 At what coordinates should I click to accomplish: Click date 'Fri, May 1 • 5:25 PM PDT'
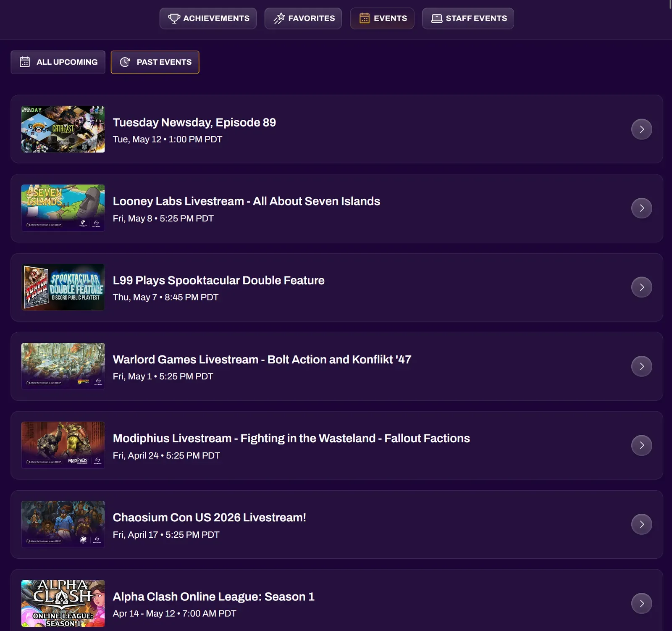pos(163,376)
